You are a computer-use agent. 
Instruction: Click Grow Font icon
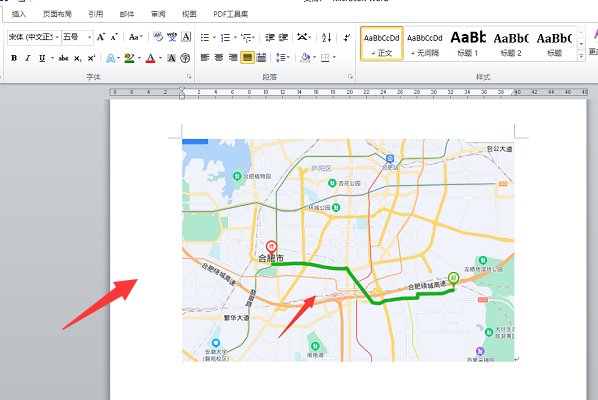(100, 37)
